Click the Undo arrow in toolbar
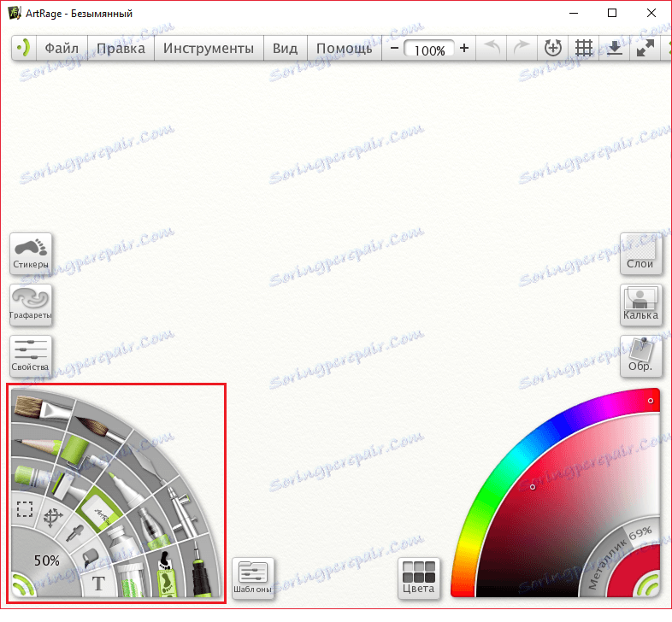The width and height of the screenshot is (672, 622). (x=492, y=48)
